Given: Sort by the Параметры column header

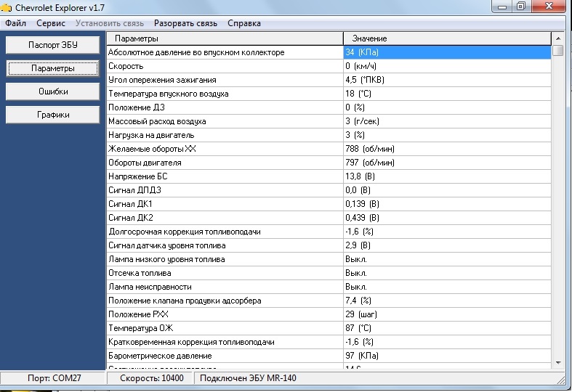Looking at the screenshot, I should coord(225,38).
